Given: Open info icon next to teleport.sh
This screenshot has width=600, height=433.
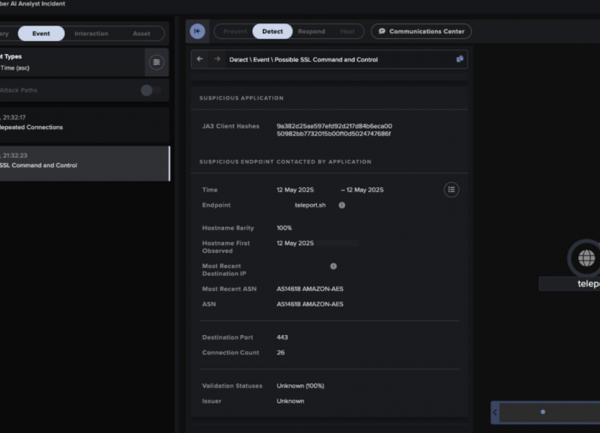Looking at the screenshot, I should 342,205.
